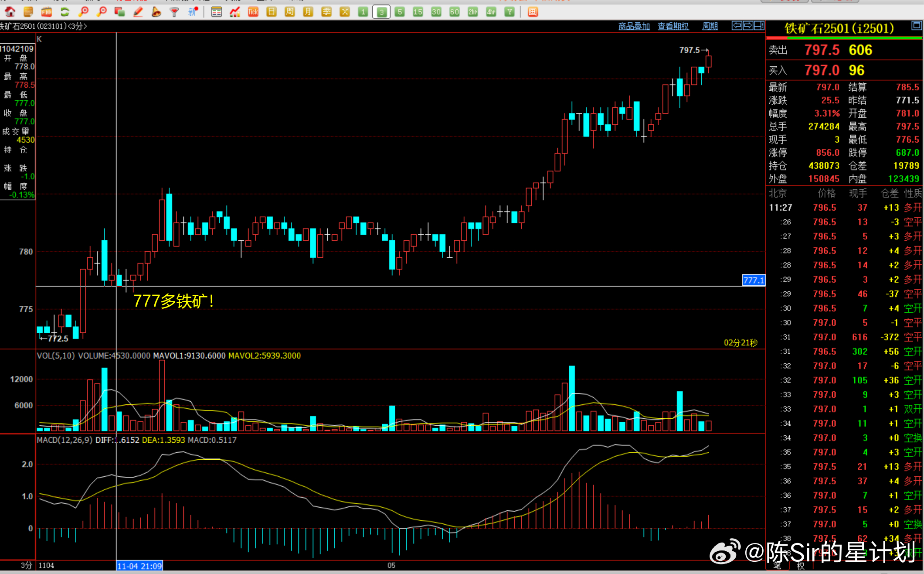
Task: Click the 商品叠加 link
Action: click(634, 26)
